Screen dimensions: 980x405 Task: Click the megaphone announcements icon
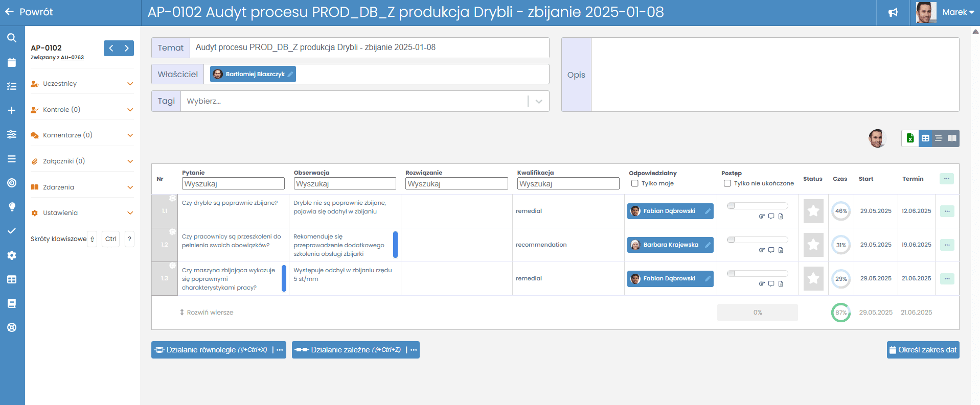click(893, 12)
